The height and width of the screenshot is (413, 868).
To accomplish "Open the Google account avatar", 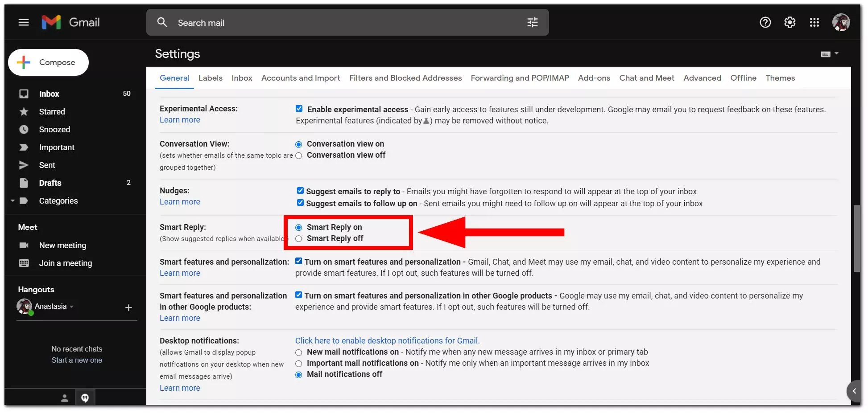I will coord(841,22).
